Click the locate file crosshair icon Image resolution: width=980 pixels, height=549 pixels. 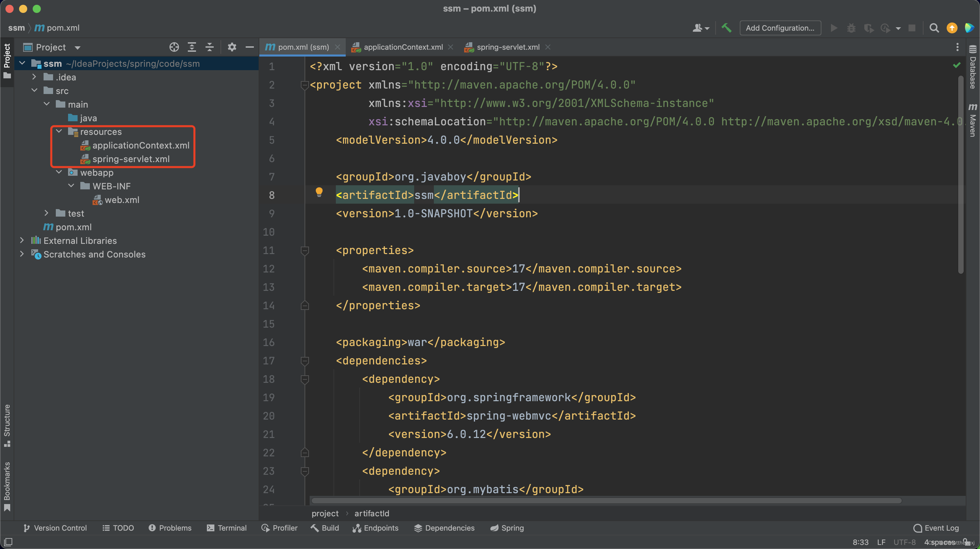pyautogui.click(x=174, y=47)
